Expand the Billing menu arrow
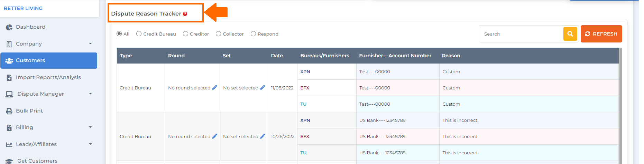The image size is (644, 164). 91,127
